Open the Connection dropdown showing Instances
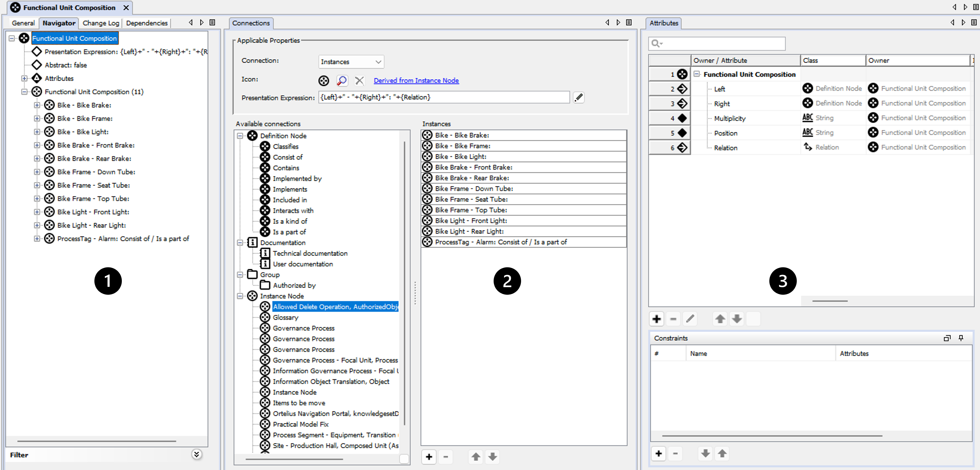 click(351, 62)
